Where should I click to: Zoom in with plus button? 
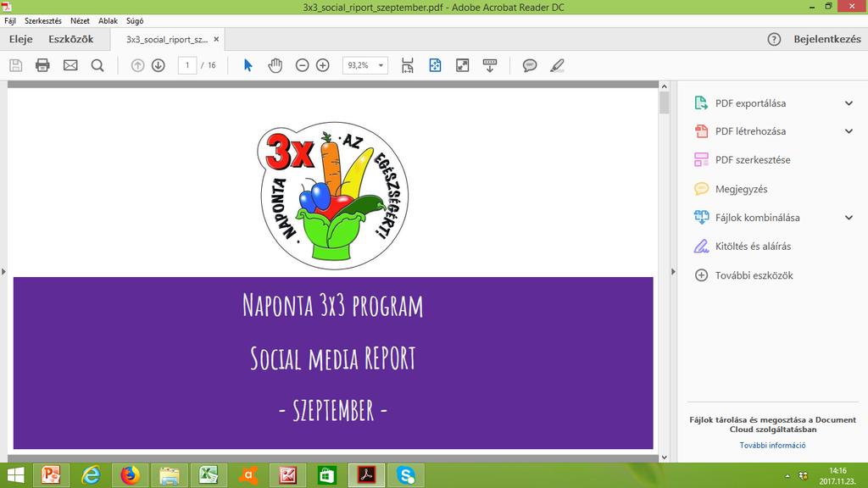point(323,65)
